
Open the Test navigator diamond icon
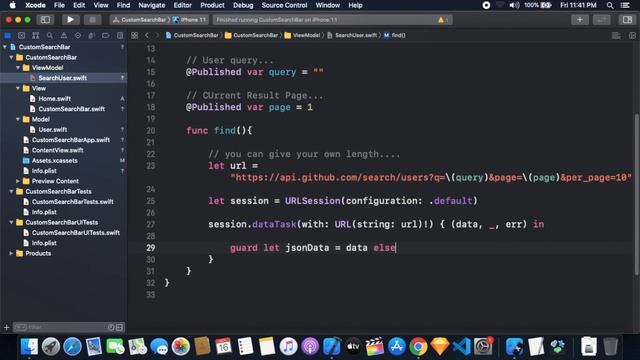[78, 36]
